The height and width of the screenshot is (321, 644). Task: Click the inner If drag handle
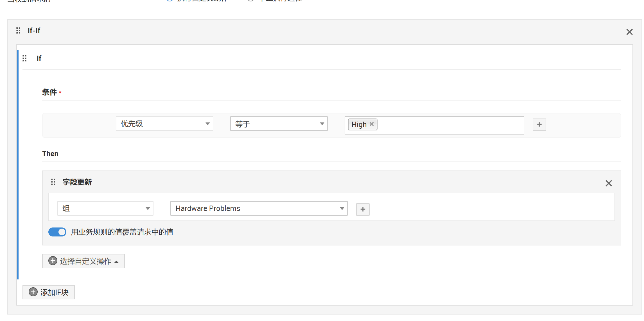[24, 58]
